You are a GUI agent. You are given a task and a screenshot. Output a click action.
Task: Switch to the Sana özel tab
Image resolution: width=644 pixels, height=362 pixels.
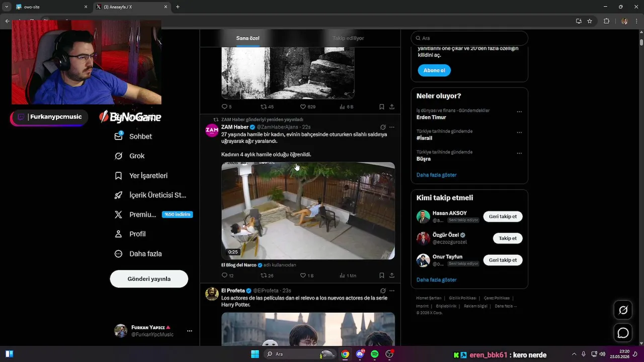(x=248, y=38)
